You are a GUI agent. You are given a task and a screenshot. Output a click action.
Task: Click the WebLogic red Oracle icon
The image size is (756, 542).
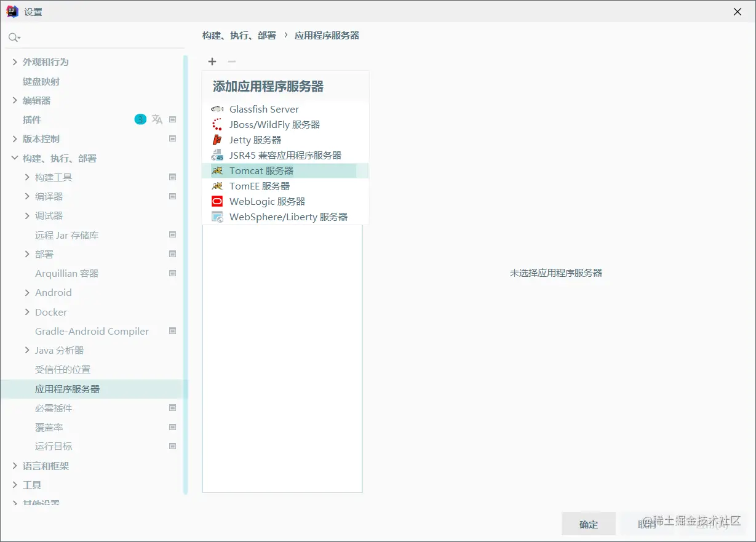point(217,201)
